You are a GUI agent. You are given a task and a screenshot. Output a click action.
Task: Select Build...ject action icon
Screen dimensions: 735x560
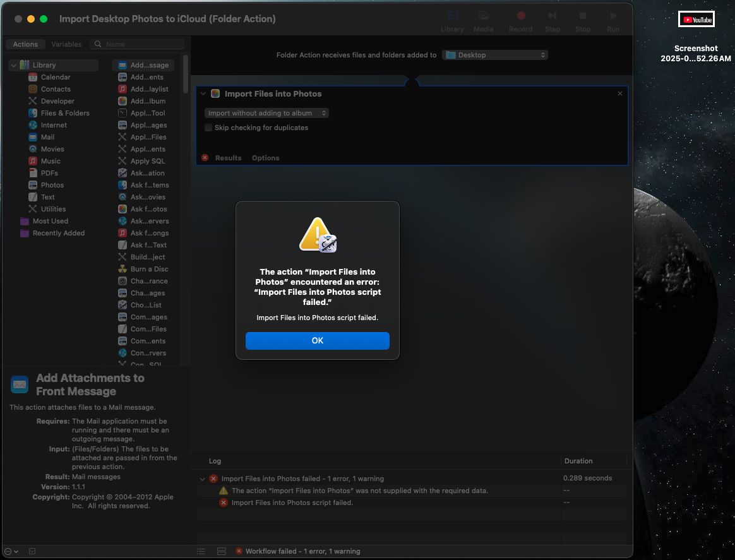(122, 257)
